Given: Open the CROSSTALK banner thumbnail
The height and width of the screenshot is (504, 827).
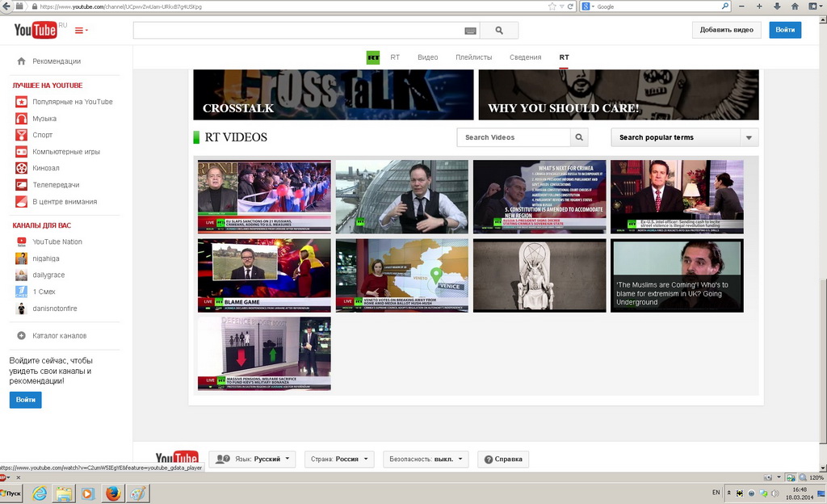Looking at the screenshot, I should pyautogui.click(x=334, y=94).
